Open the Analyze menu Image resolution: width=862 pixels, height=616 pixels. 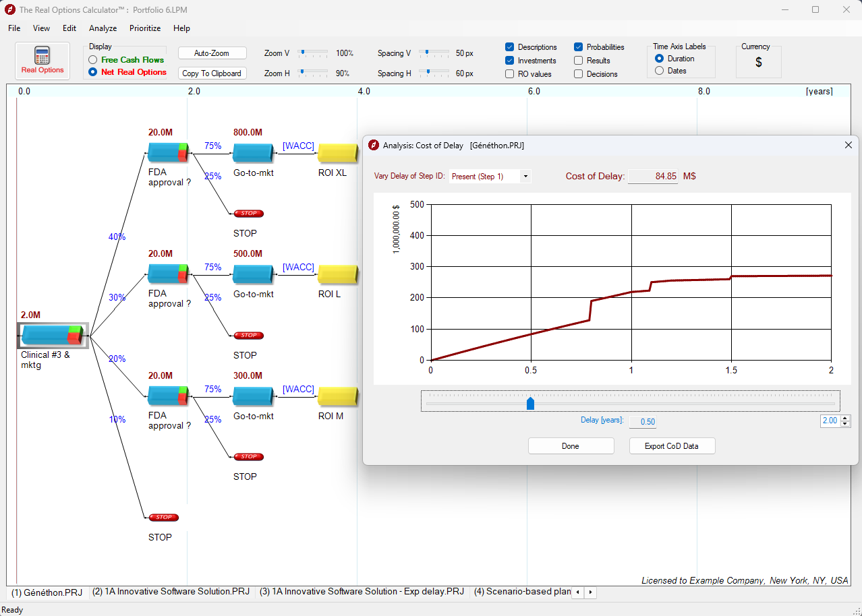[103, 28]
